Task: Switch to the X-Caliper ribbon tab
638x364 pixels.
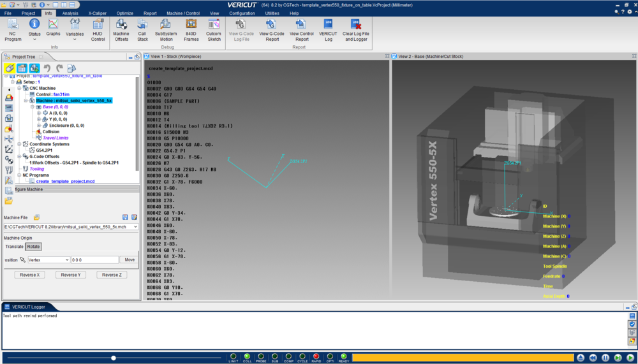Action: click(98, 13)
